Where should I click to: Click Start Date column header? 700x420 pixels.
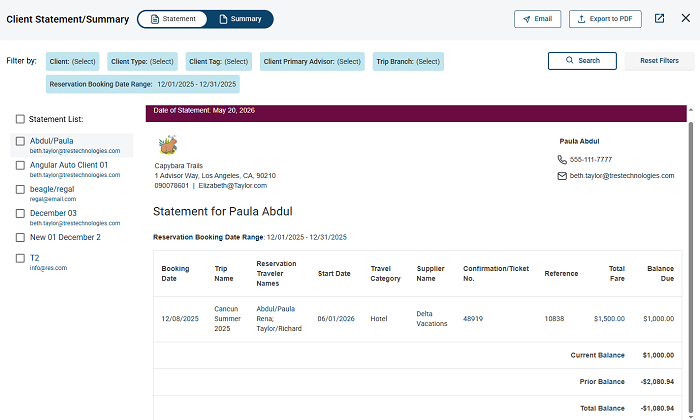[x=334, y=274]
